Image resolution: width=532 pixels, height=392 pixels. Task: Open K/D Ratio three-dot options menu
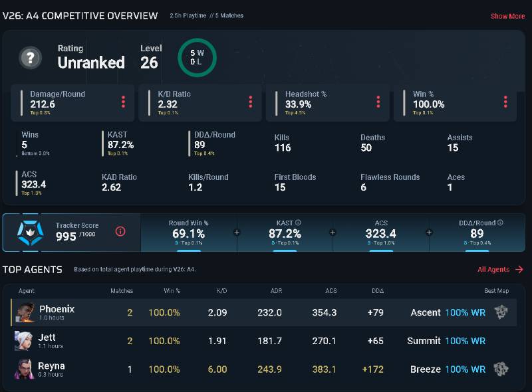coord(251,102)
